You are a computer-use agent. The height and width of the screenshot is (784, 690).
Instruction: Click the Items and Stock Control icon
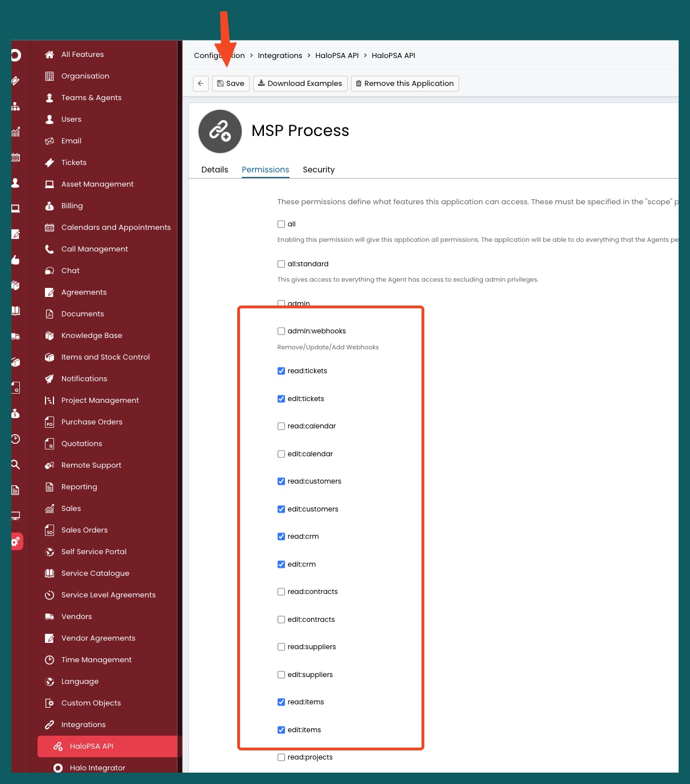pos(49,357)
